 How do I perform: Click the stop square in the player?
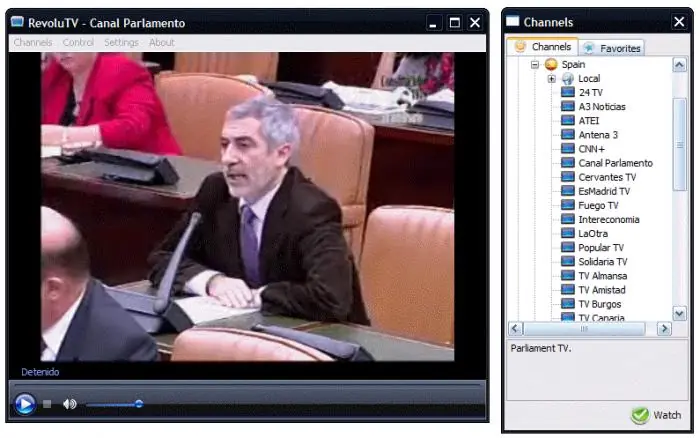(x=47, y=404)
